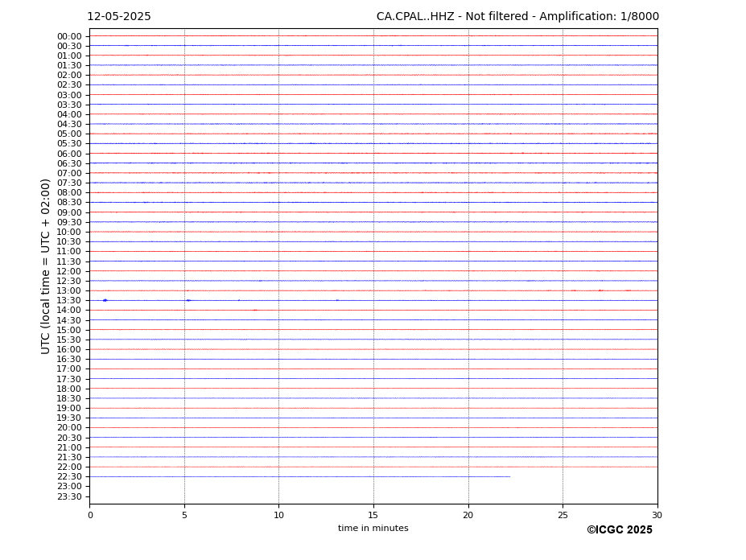746x560 pixels.
Task: Click the 18:00 time row label
Action: point(69,389)
